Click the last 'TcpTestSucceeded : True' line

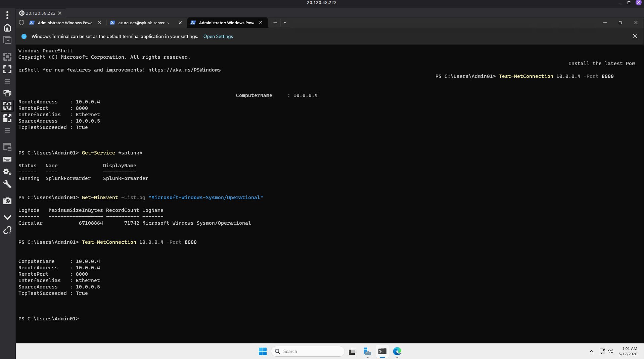pos(53,293)
